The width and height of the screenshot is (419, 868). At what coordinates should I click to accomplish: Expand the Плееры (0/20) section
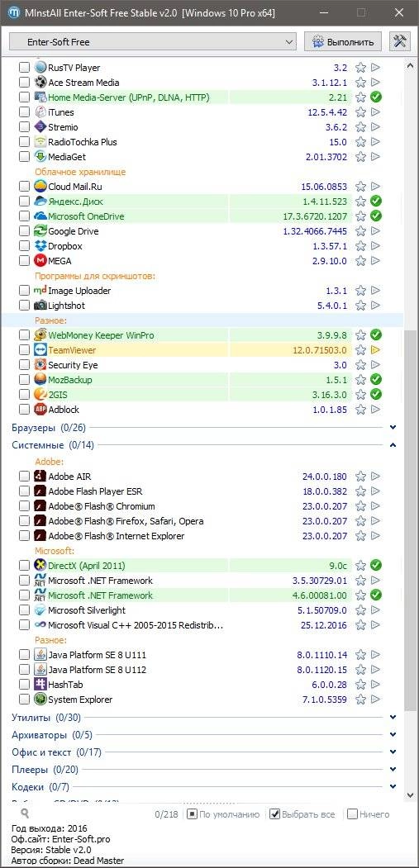click(x=393, y=769)
